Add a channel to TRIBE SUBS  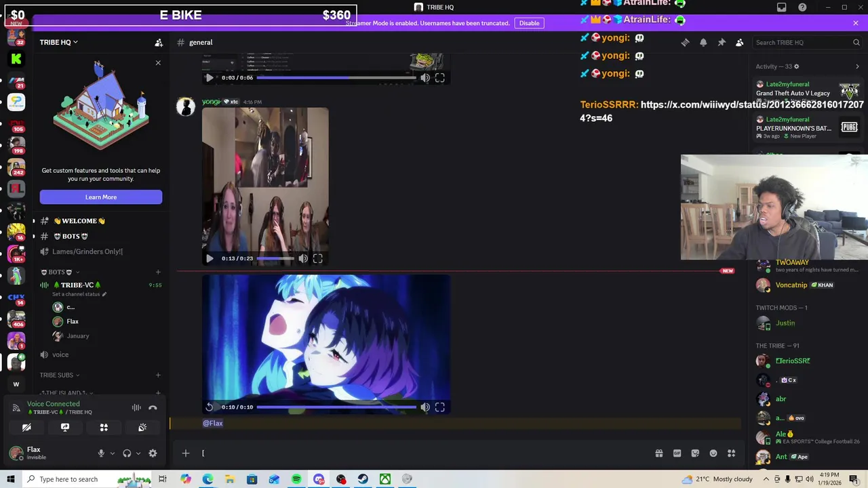(x=158, y=375)
